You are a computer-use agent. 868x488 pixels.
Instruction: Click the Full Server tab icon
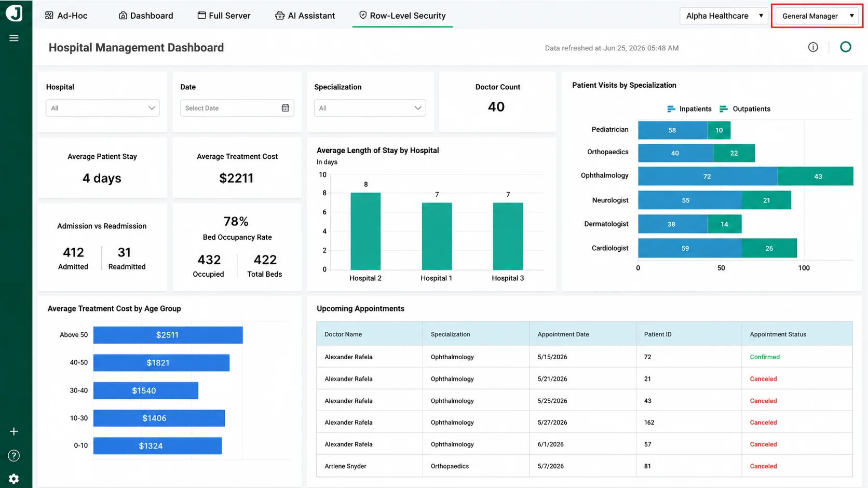tap(202, 16)
